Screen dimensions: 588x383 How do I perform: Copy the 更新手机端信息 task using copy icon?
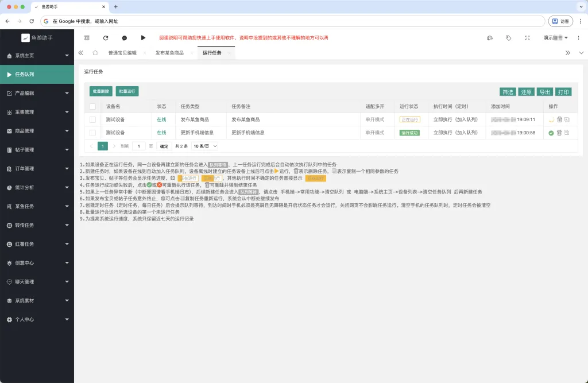click(567, 133)
